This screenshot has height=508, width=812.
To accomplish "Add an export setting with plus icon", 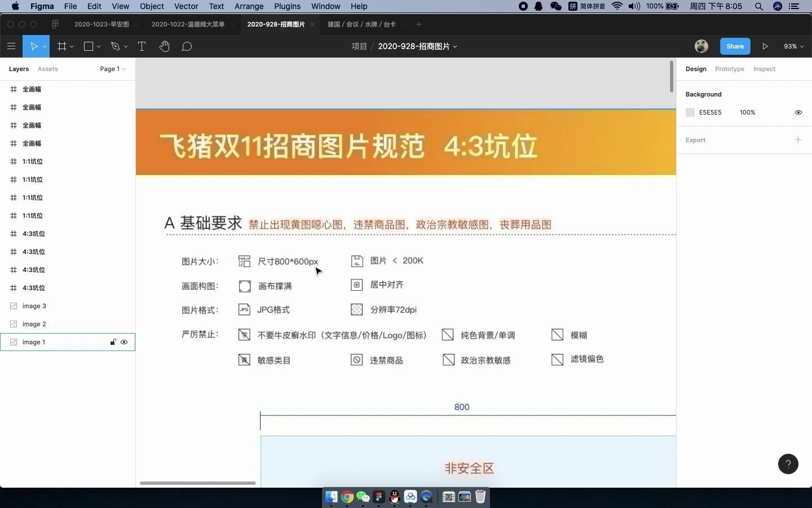I will (x=798, y=139).
